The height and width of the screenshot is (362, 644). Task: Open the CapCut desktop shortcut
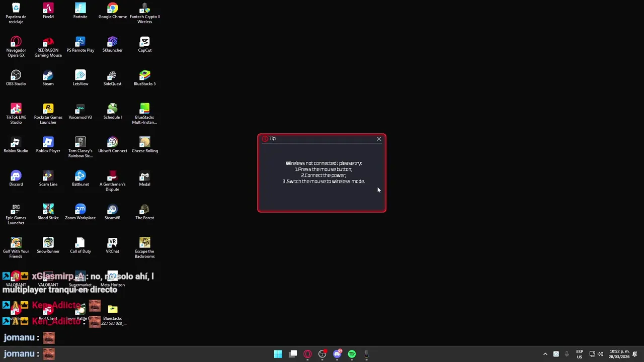144,44
